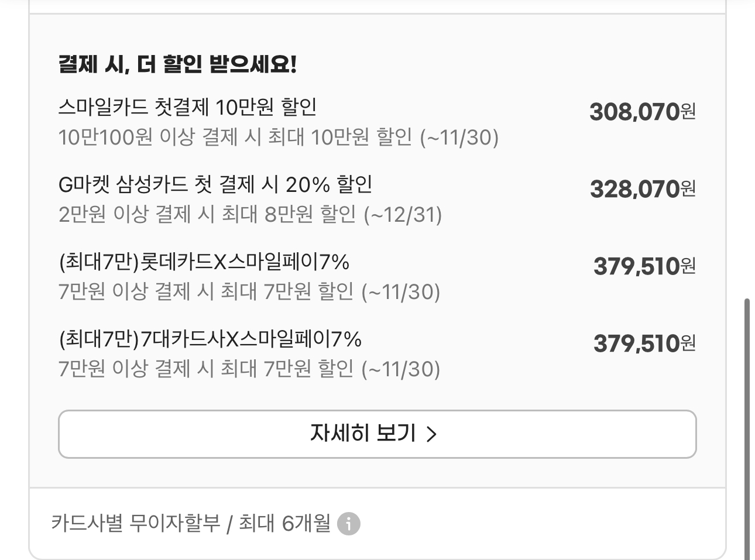Click 10만100원 이상 결제 시 condition text
Screen dimensions: 755x560
[x=278, y=138]
